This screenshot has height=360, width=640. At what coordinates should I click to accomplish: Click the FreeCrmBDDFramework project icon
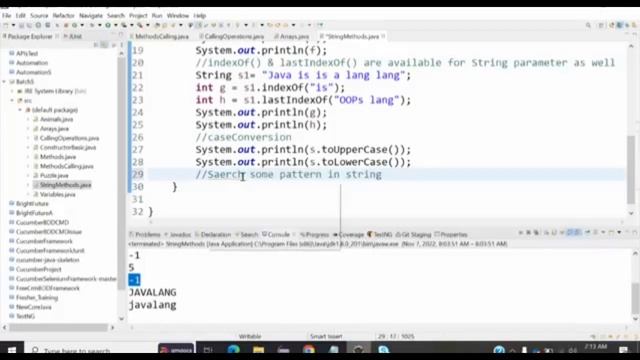click(12, 288)
